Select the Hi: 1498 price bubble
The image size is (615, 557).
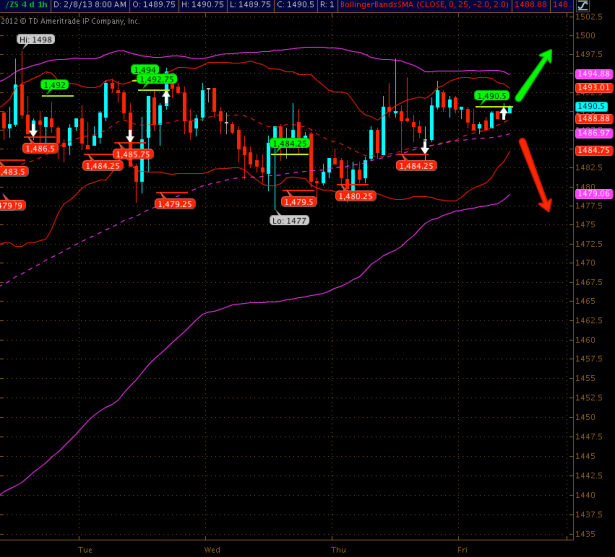(35, 39)
